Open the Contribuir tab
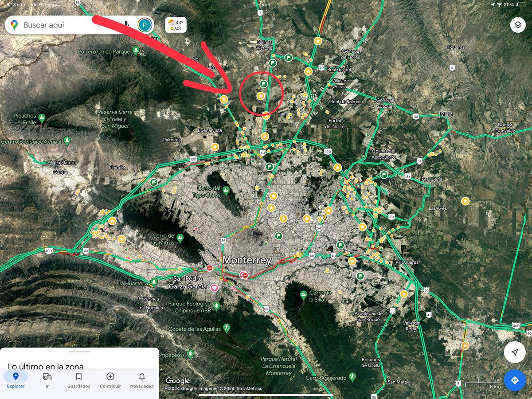532x399 pixels. click(x=110, y=380)
